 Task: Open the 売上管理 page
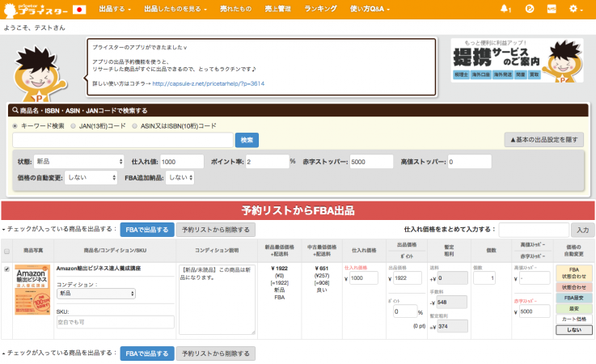tap(278, 9)
